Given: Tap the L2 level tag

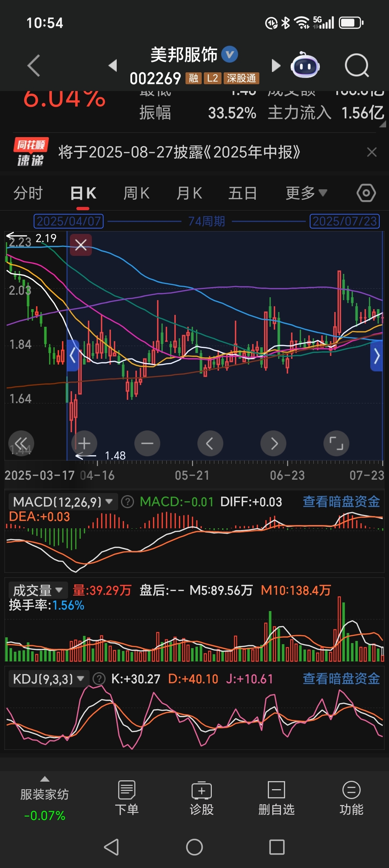Looking at the screenshot, I should 213,78.
